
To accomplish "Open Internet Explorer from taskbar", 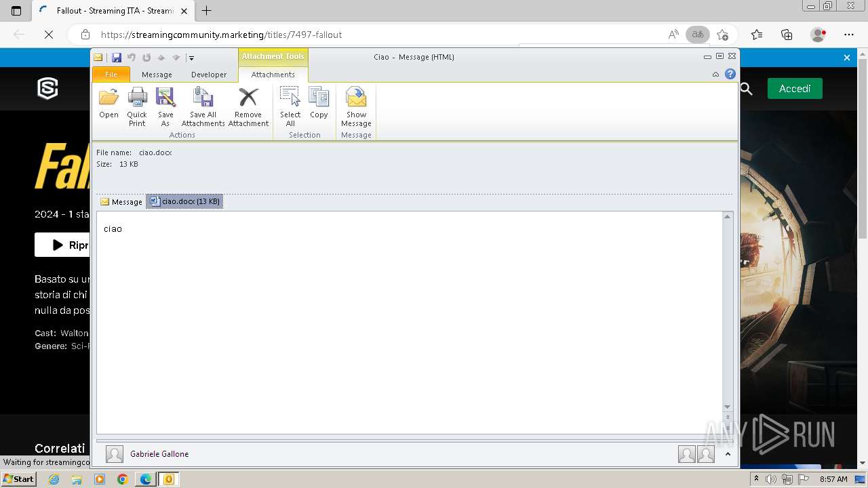I will tap(54, 479).
